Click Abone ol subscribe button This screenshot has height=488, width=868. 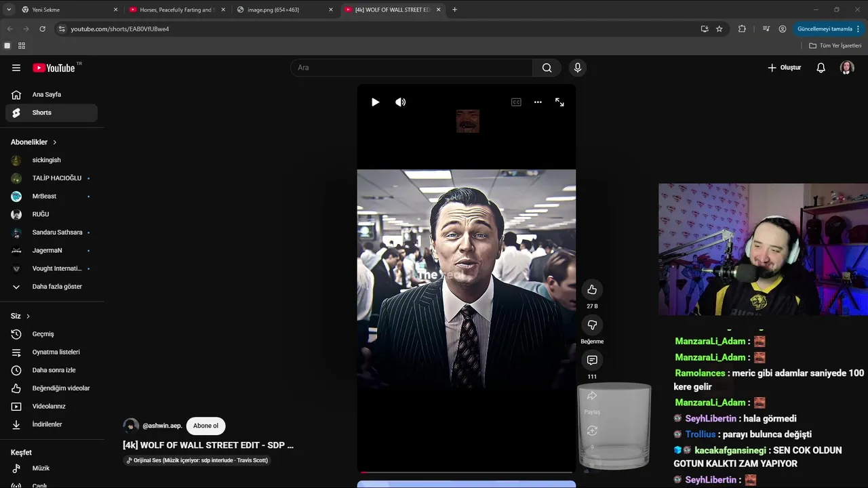pyautogui.click(x=206, y=426)
